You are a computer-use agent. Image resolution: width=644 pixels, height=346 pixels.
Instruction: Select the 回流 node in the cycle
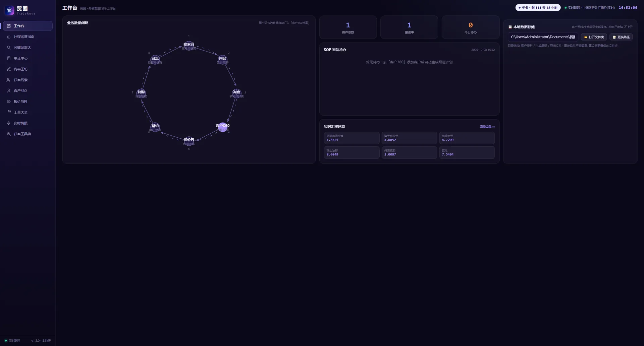(x=155, y=59)
